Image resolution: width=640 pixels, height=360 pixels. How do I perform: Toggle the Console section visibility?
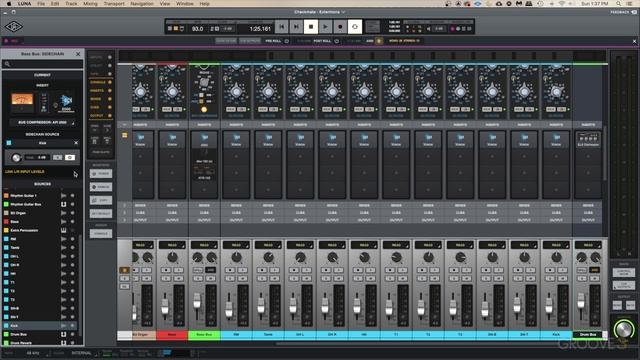(110, 82)
